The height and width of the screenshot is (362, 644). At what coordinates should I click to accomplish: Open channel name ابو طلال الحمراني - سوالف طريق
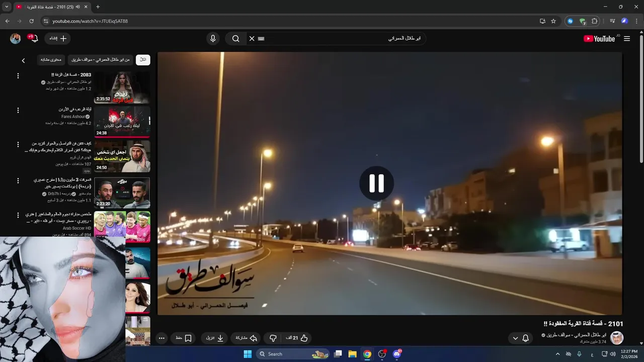[x=576, y=335]
